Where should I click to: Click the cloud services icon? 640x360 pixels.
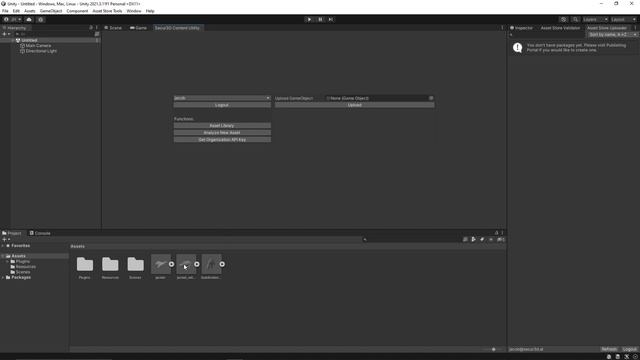click(29, 19)
